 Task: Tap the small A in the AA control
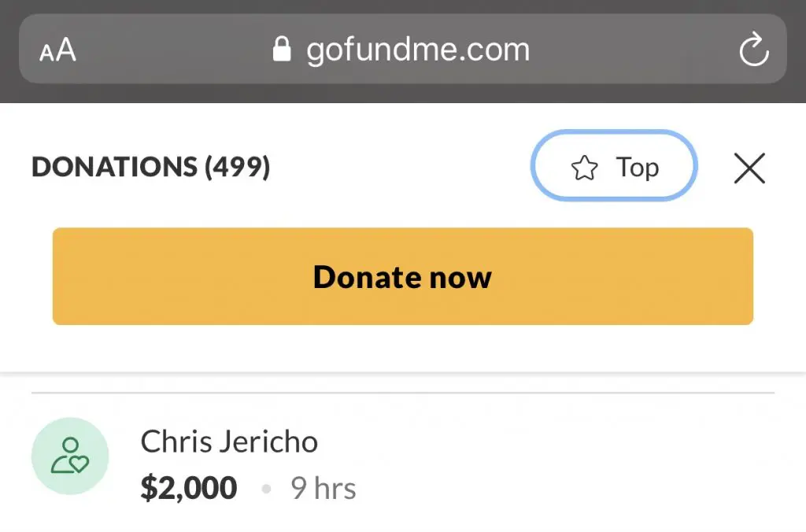pyautogui.click(x=46, y=54)
